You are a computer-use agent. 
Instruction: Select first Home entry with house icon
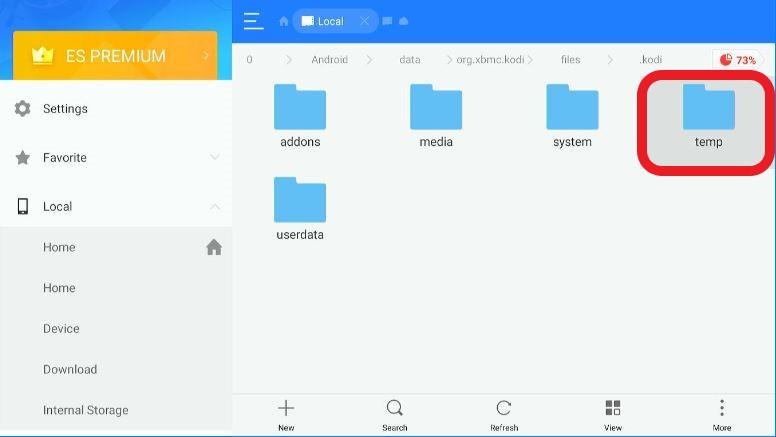click(x=116, y=247)
